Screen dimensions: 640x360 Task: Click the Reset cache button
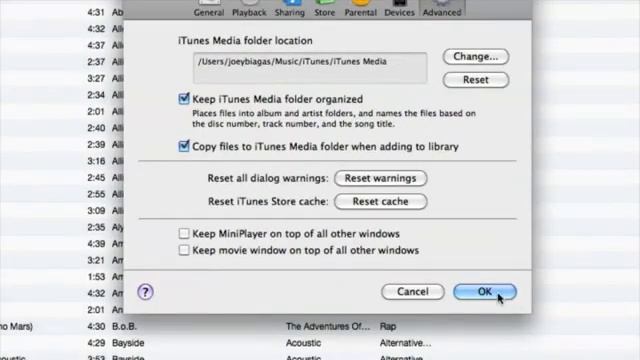click(380, 202)
